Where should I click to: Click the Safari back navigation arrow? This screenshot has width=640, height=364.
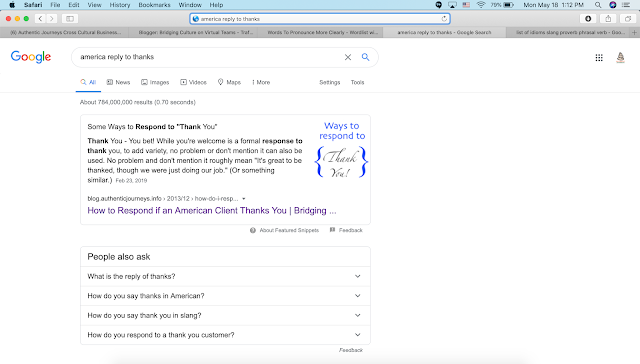[x=40, y=19]
